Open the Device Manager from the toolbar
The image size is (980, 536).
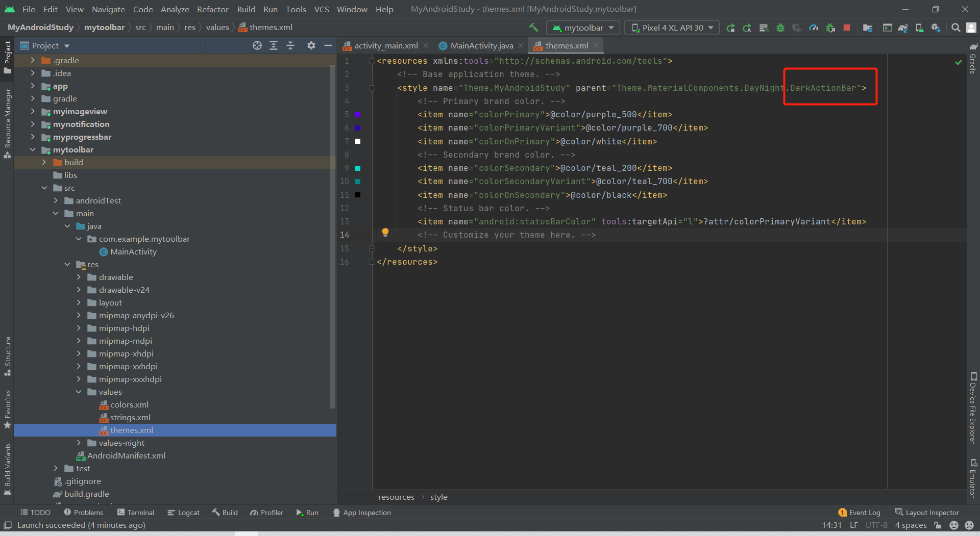pos(919,27)
